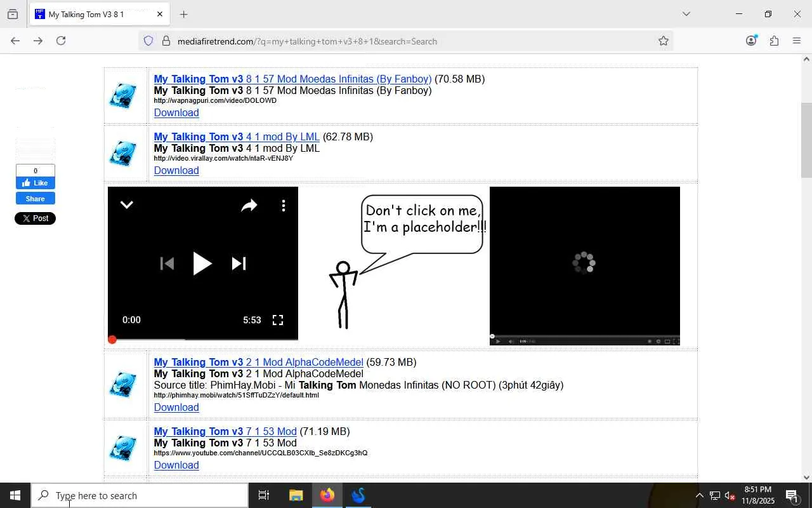The height and width of the screenshot is (508, 812).
Task: Skip to the next video track
Action: [239, 264]
